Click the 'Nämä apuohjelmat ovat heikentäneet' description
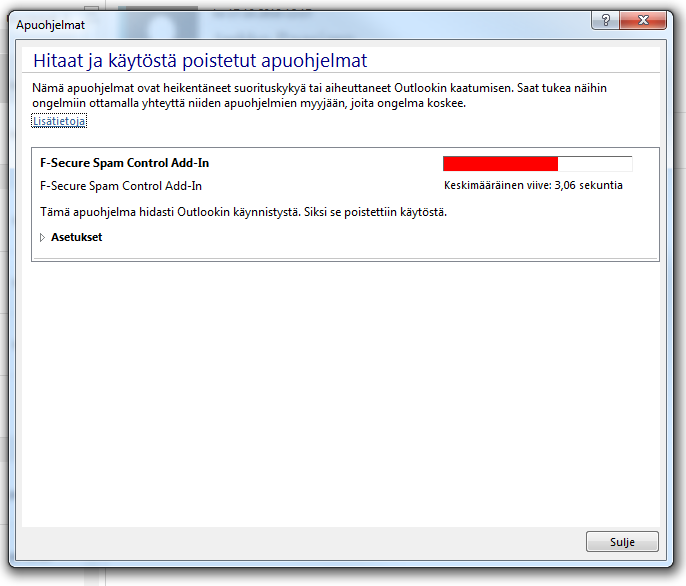The image size is (686, 586). (319, 95)
